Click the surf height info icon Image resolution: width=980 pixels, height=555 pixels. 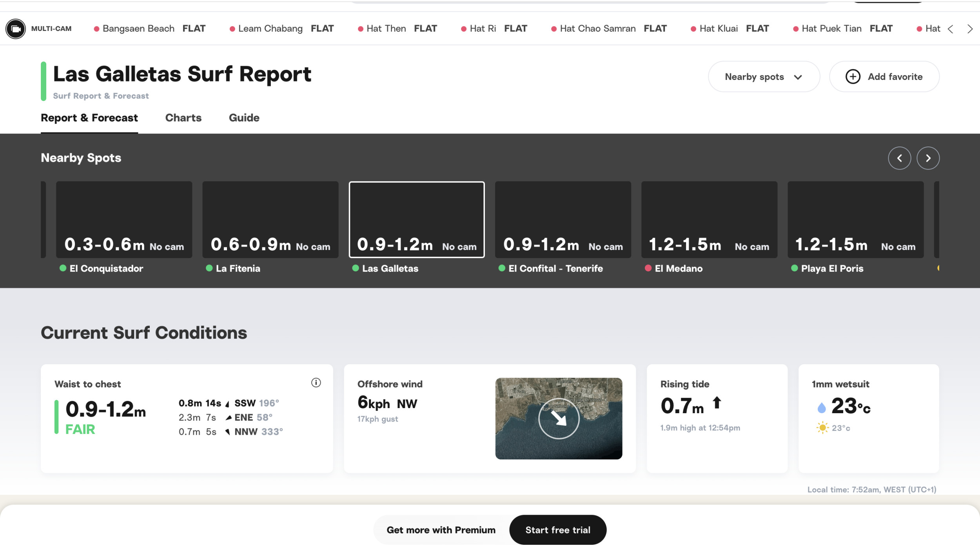tap(316, 383)
